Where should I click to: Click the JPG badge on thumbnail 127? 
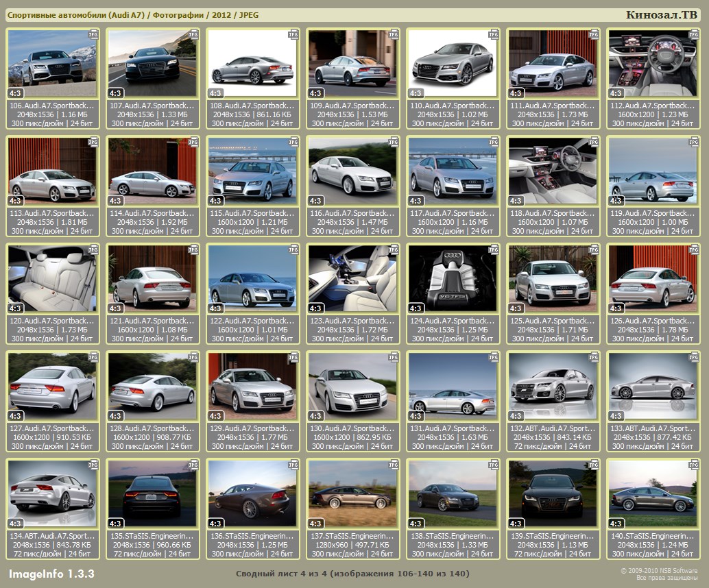click(93, 357)
